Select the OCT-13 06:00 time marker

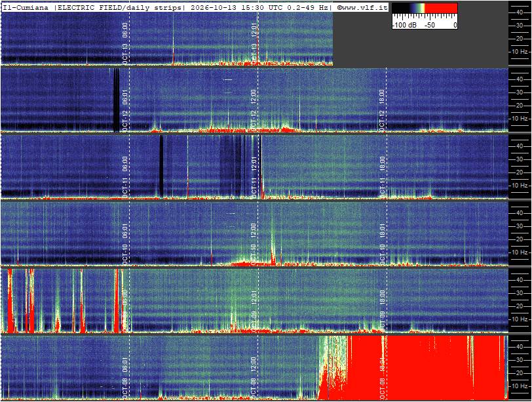(125, 43)
